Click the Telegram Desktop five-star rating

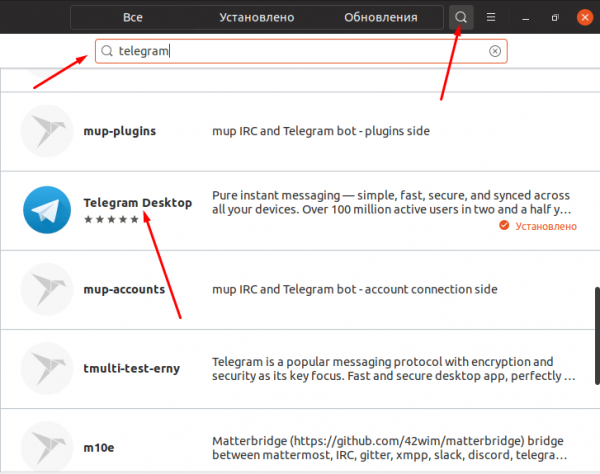pyautogui.click(x=111, y=220)
